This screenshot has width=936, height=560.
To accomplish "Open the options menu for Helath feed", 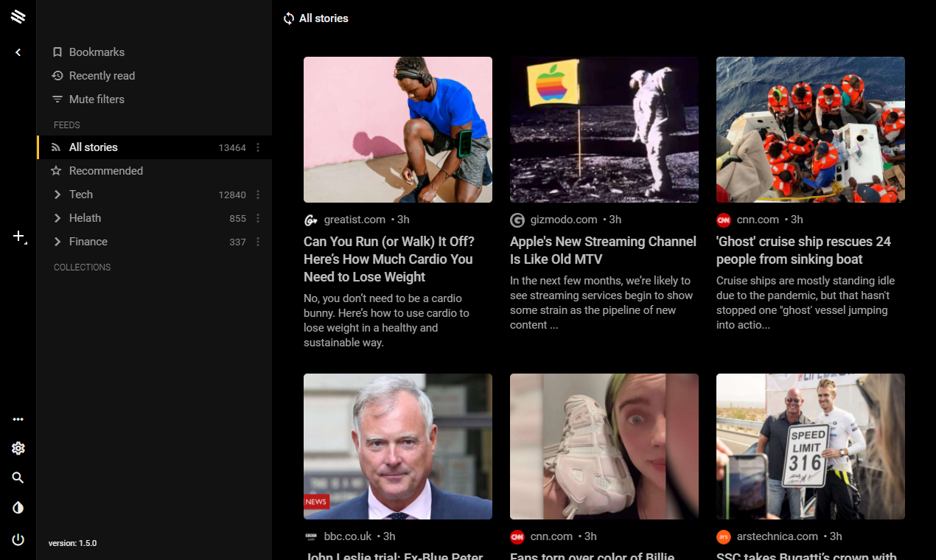I will pyautogui.click(x=258, y=218).
